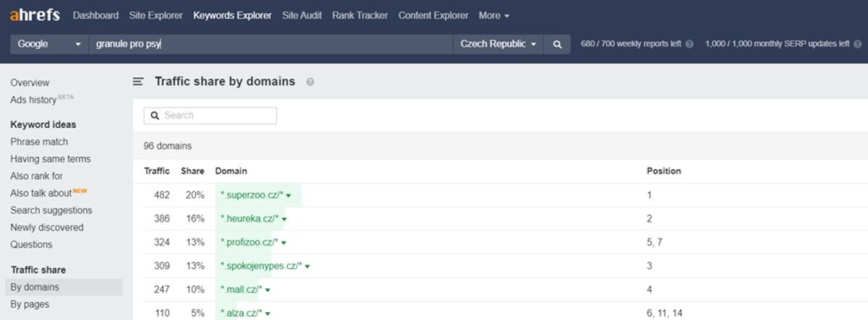Click the alza.cz domain link
Image resolution: width=868 pixels, height=320 pixels.
(x=242, y=314)
